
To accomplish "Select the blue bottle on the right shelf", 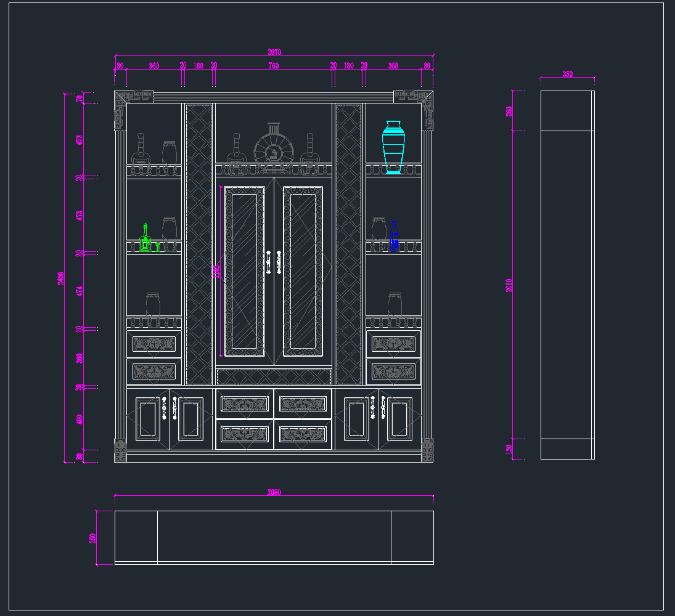I will (x=394, y=238).
